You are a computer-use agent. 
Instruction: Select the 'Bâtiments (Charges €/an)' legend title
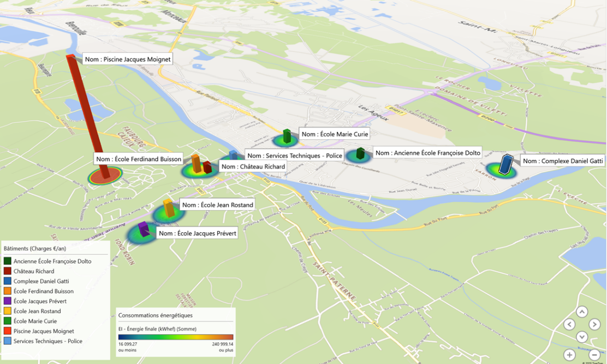pyautogui.click(x=35, y=248)
